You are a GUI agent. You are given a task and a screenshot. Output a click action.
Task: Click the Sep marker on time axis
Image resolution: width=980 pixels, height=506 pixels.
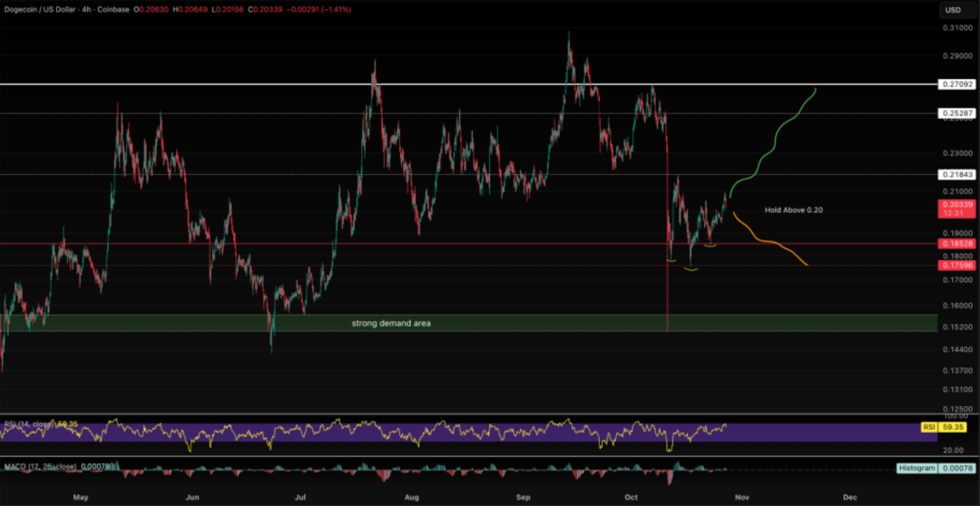(523, 497)
